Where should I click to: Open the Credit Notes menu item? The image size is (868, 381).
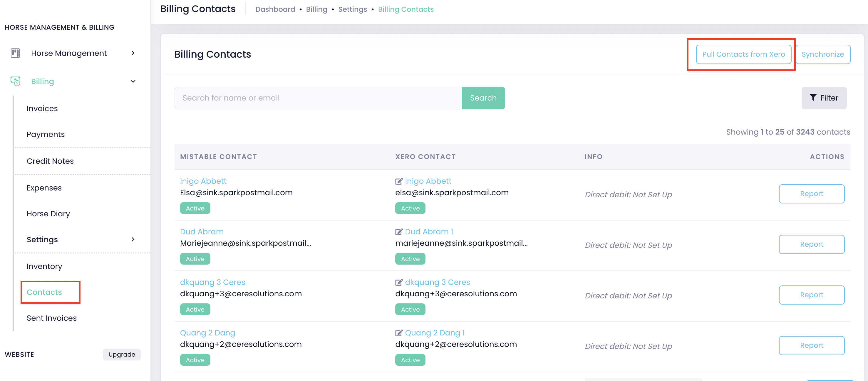(50, 161)
